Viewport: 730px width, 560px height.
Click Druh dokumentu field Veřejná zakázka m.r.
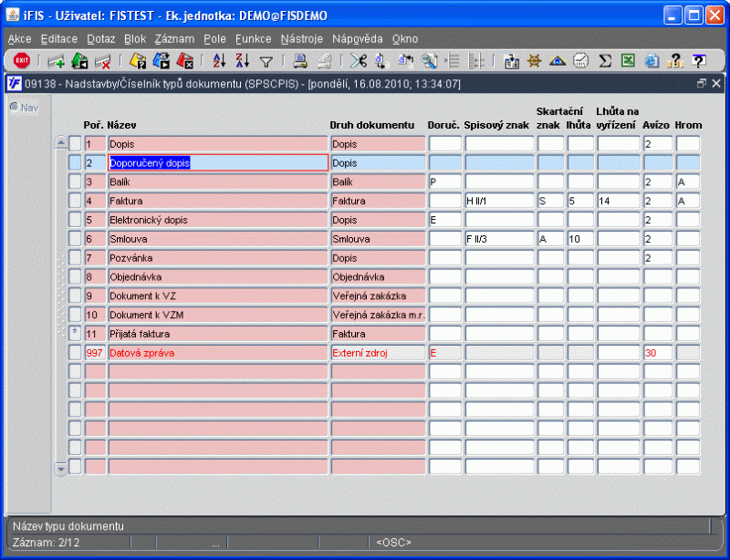pyautogui.click(x=378, y=315)
